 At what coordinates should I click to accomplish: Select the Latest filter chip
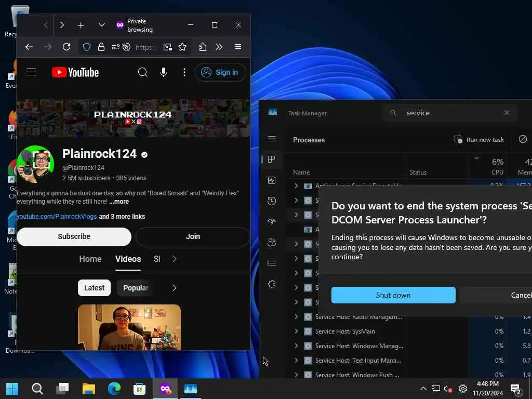[95, 288]
